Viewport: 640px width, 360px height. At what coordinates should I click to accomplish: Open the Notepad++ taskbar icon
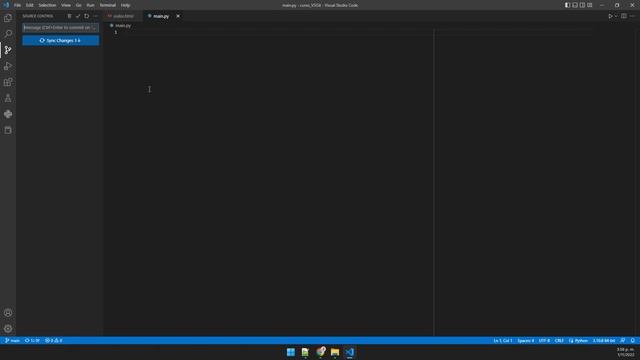point(305,352)
